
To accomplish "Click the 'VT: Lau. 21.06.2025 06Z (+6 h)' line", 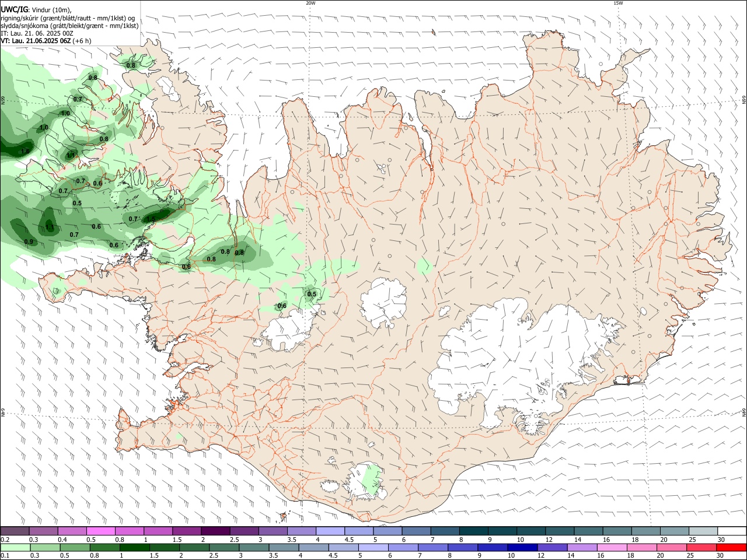I will tap(46, 41).
